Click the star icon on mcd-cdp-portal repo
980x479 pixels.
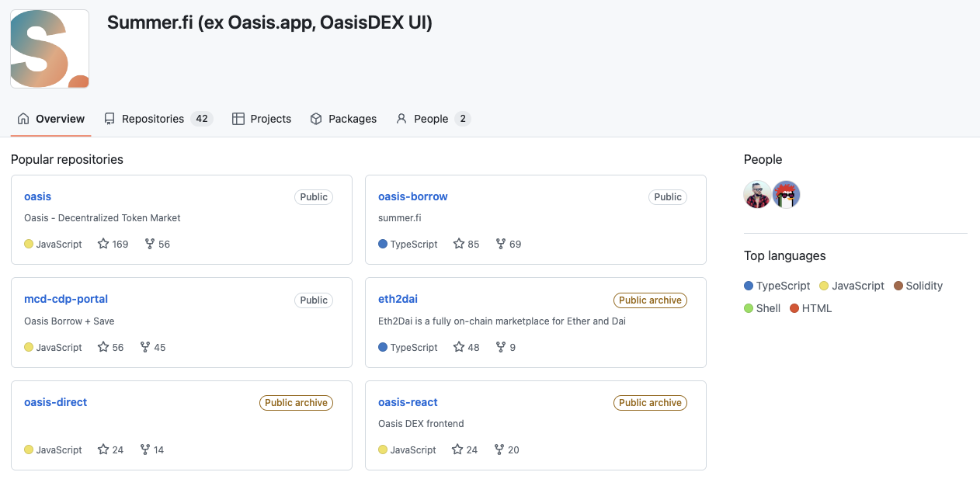pyautogui.click(x=103, y=347)
